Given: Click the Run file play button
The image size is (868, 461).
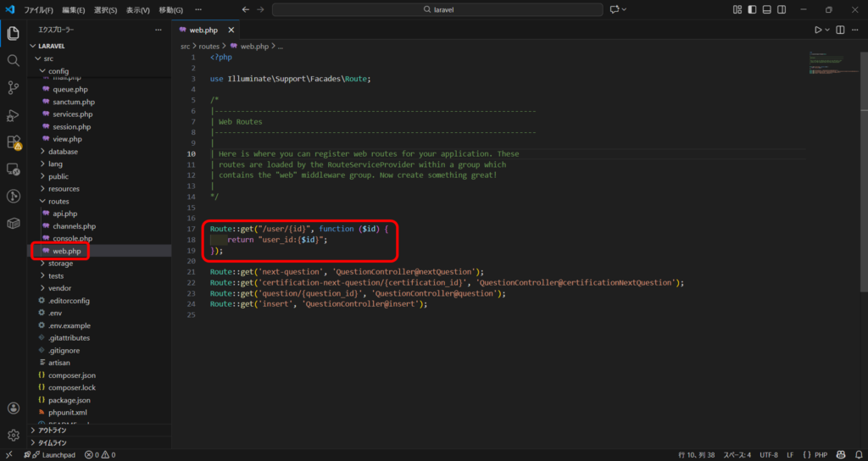Looking at the screenshot, I should 818,30.
